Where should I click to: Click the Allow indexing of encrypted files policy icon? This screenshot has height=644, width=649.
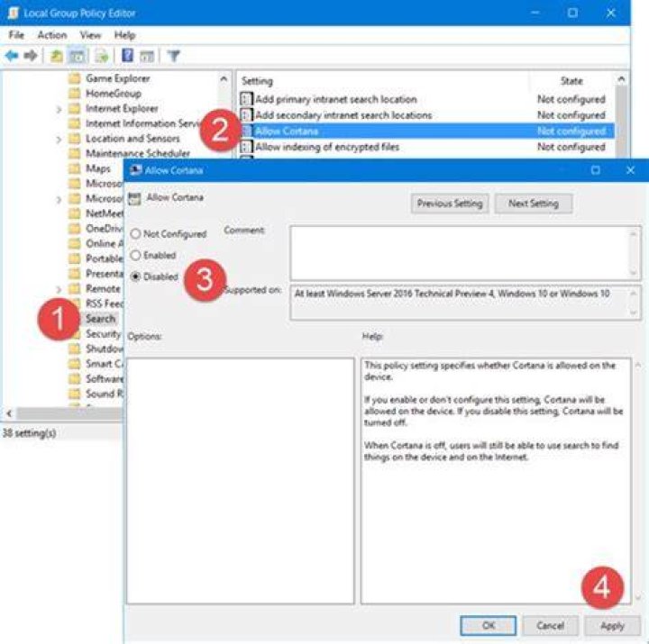pos(246,147)
